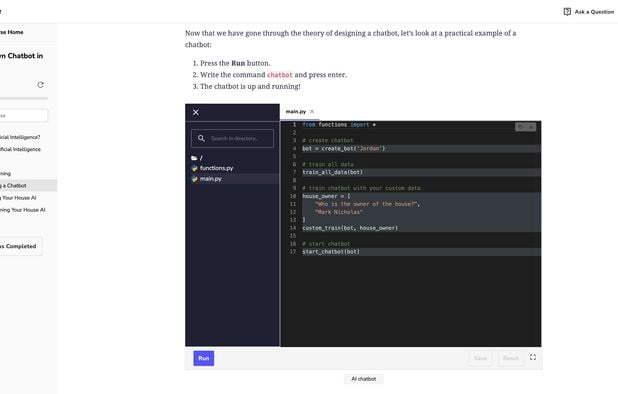Open the 'Your House AI' lesson ending in 'g'
The width and height of the screenshot is (618, 394).
pyautogui.click(x=18, y=198)
